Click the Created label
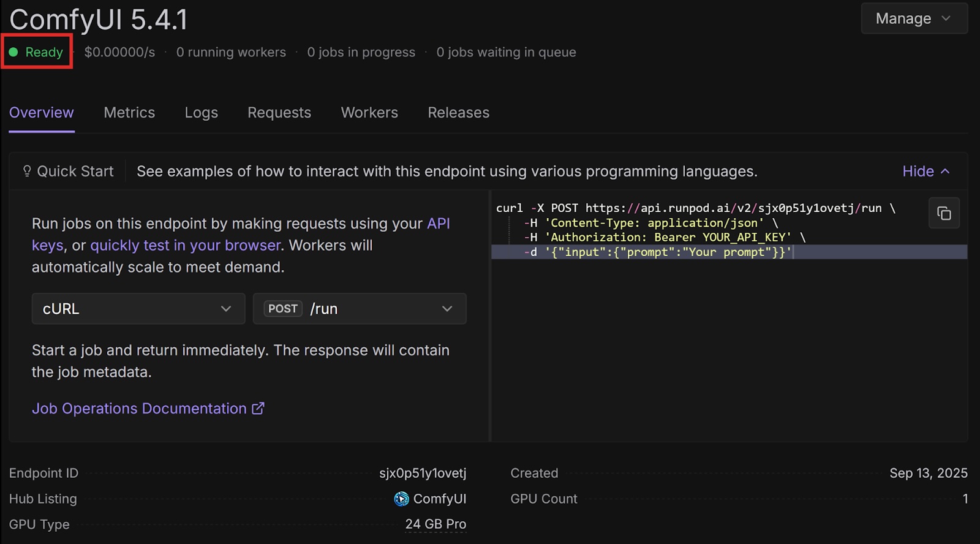 tap(534, 473)
